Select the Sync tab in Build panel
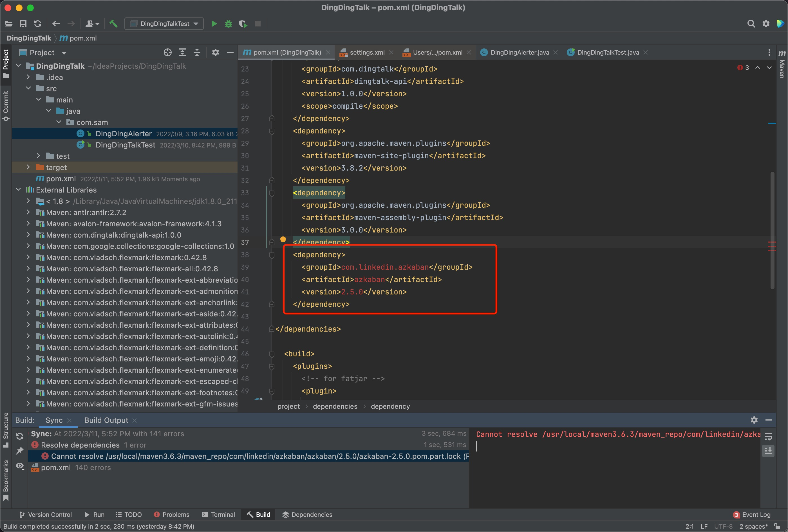This screenshot has width=788, height=532. (54, 420)
